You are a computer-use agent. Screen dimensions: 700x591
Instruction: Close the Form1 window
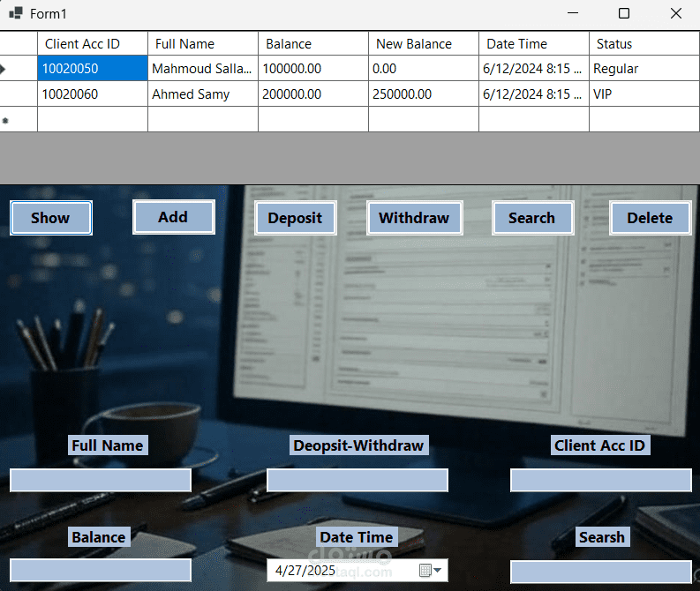pos(676,13)
